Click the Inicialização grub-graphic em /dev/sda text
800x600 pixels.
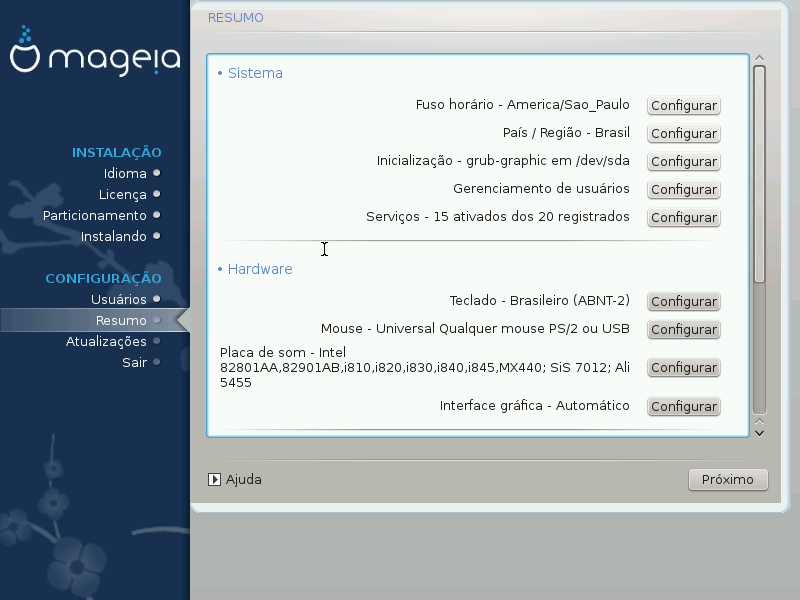click(503, 161)
